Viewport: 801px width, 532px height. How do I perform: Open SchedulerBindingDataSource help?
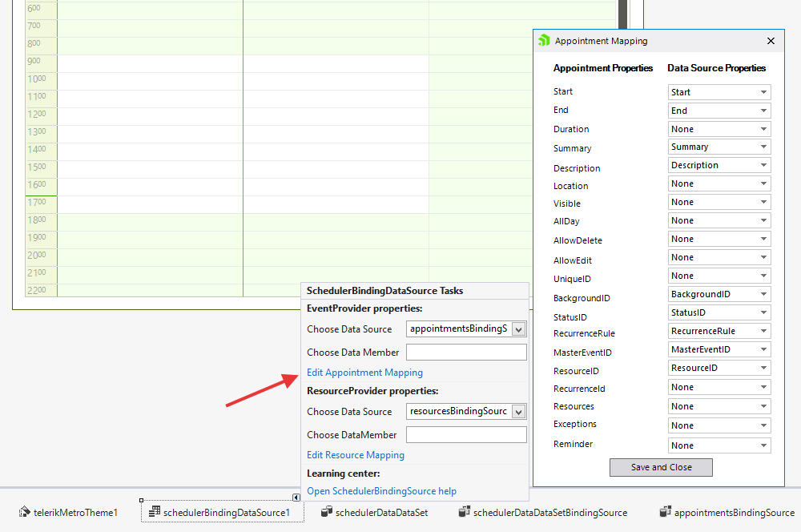click(381, 491)
